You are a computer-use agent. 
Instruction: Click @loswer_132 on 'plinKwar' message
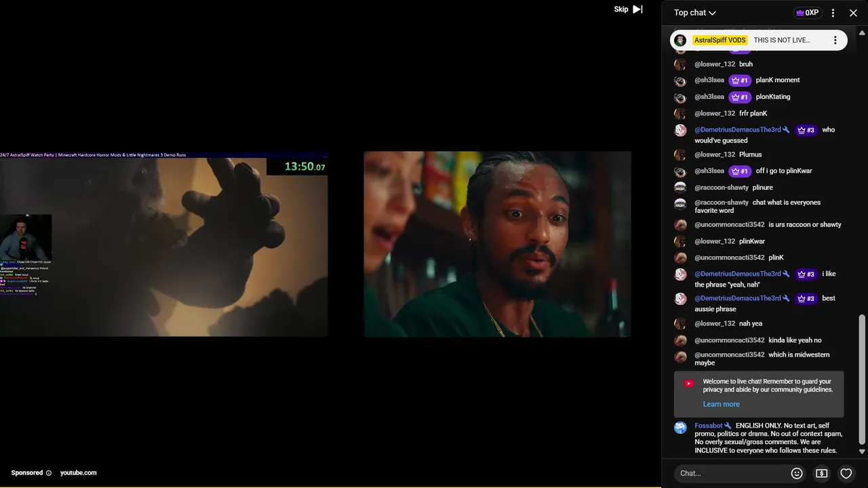click(x=715, y=241)
